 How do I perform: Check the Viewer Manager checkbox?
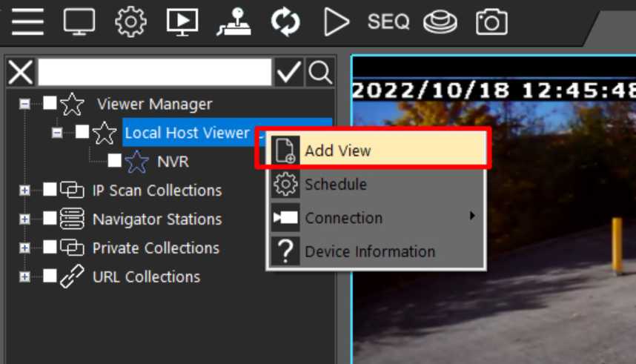(50, 104)
